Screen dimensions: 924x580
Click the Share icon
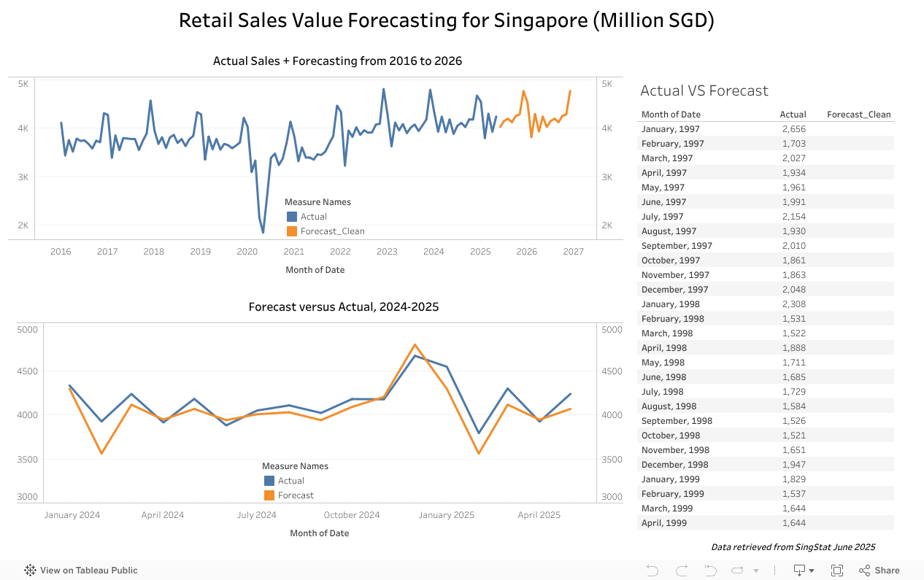pyautogui.click(x=865, y=571)
